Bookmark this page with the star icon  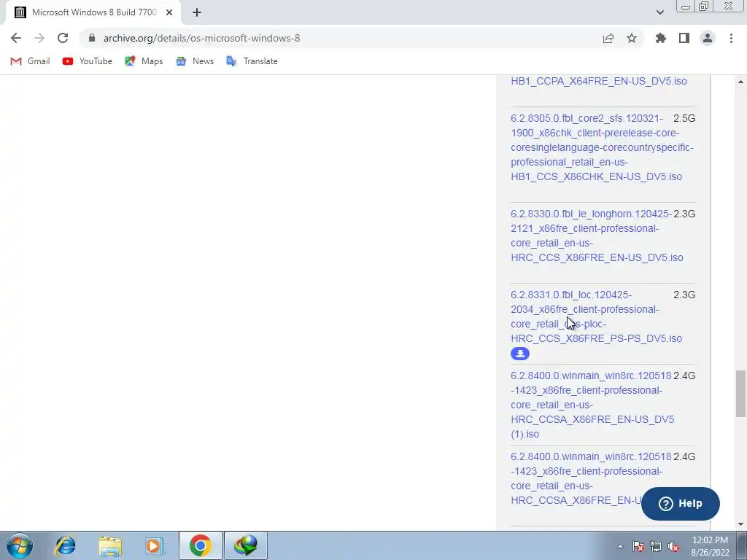(632, 38)
